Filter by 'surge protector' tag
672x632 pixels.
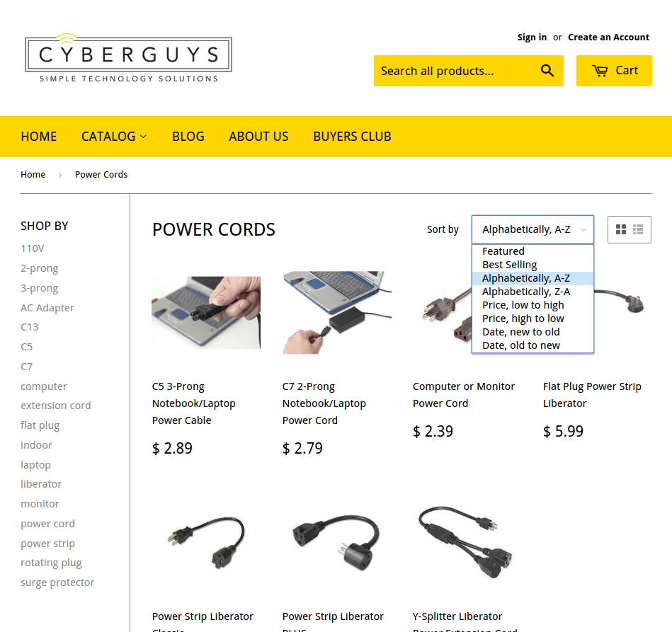click(57, 582)
